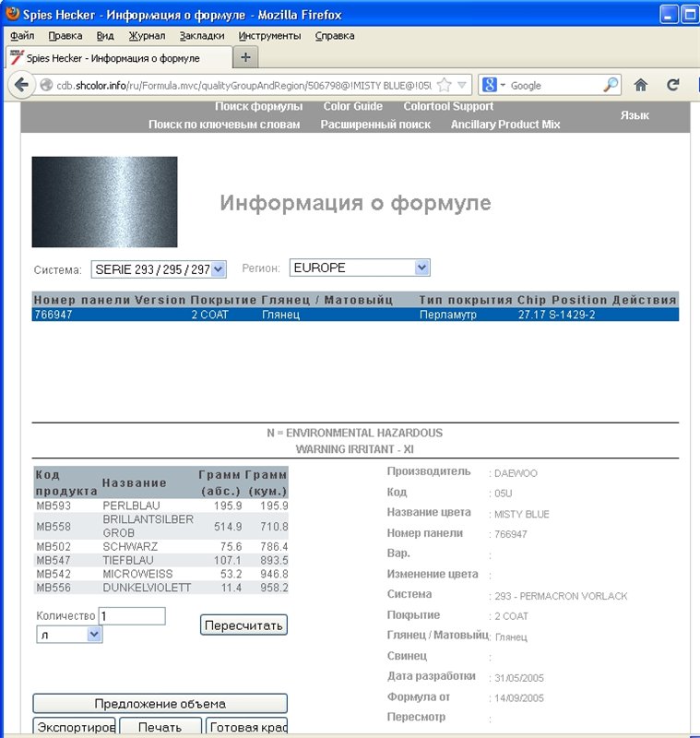Click the Misty Blue color swatch image
This screenshot has width=700, height=738.
click(104, 202)
